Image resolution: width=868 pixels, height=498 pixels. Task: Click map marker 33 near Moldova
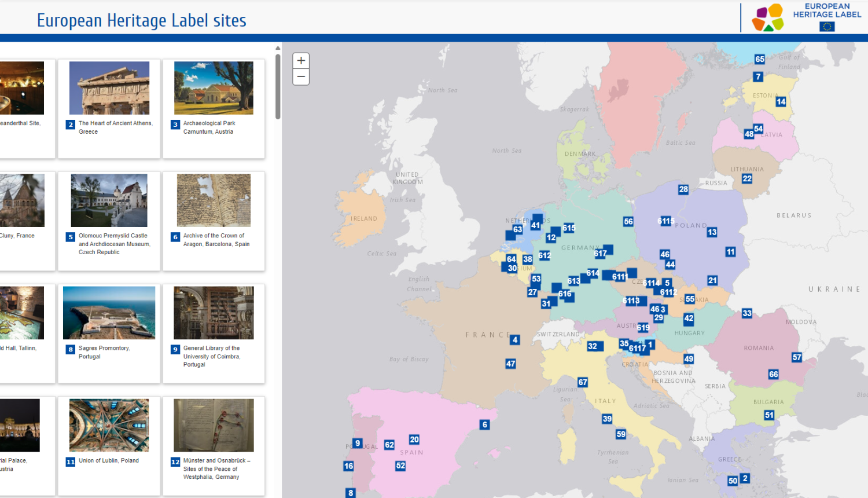point(747,313)
